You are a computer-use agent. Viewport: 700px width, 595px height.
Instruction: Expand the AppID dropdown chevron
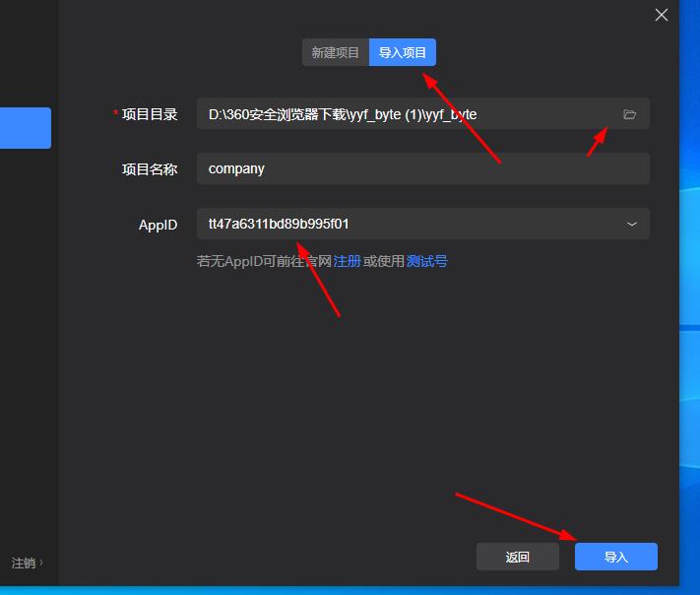(x=631, y=224)
